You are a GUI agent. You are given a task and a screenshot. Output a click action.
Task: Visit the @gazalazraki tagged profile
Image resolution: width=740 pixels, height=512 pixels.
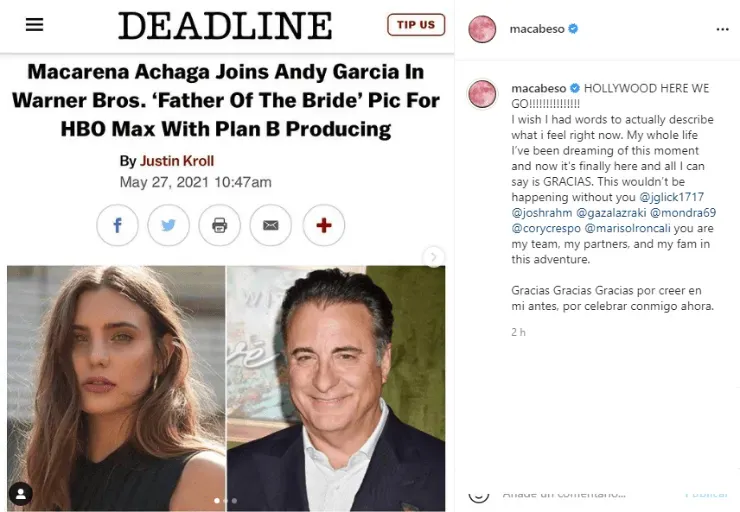coord(610,212)
